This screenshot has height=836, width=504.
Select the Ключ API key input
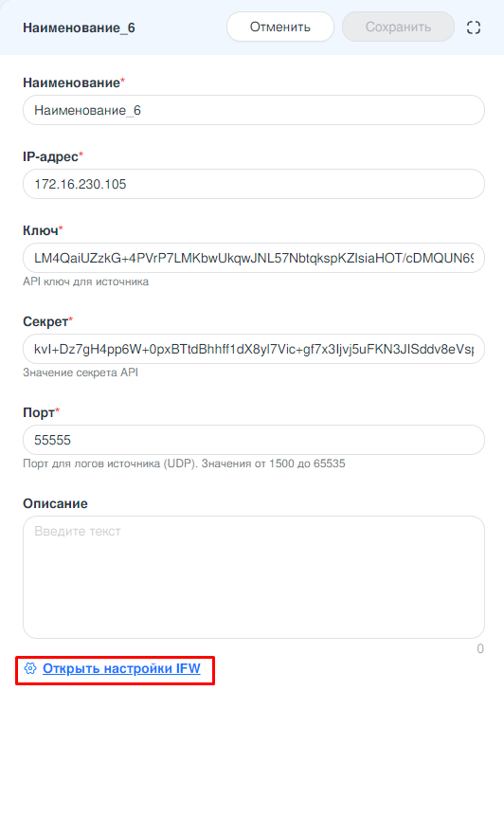[254, 258]
